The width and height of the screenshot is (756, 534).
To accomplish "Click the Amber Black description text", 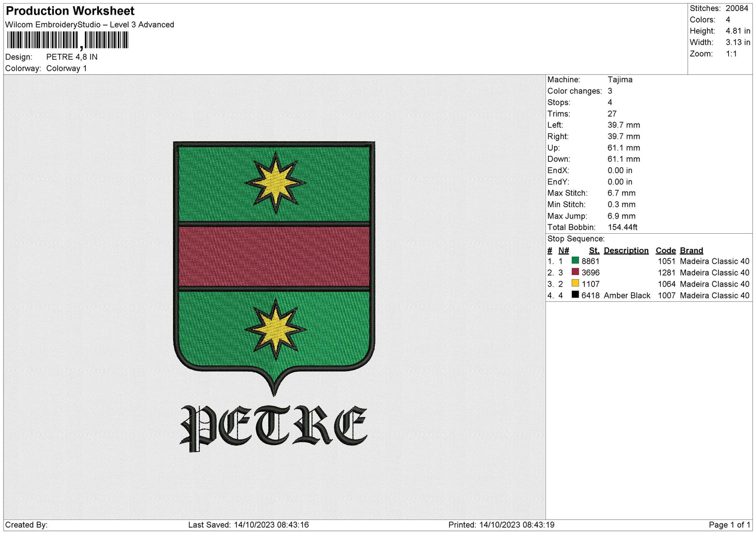I will click(x=627, y=296).
